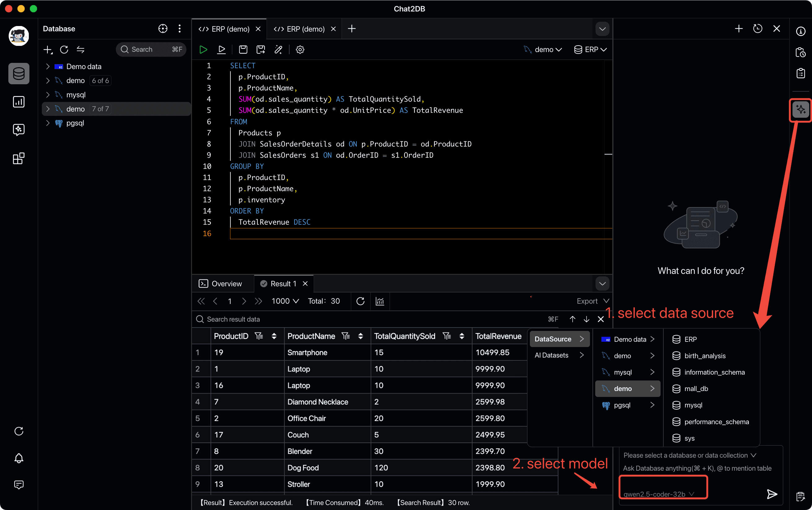Open the info panel icon

pos(801,31)
